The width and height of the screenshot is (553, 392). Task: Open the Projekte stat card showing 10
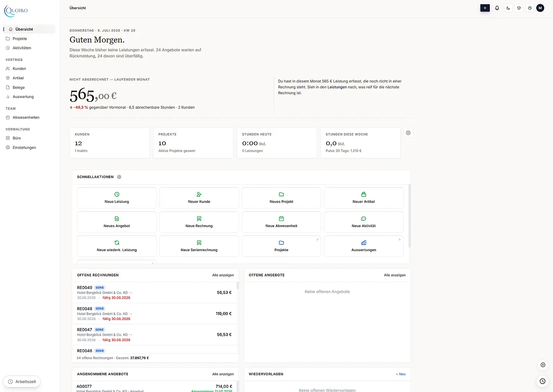pyautogui.click(x=193, y=143)
